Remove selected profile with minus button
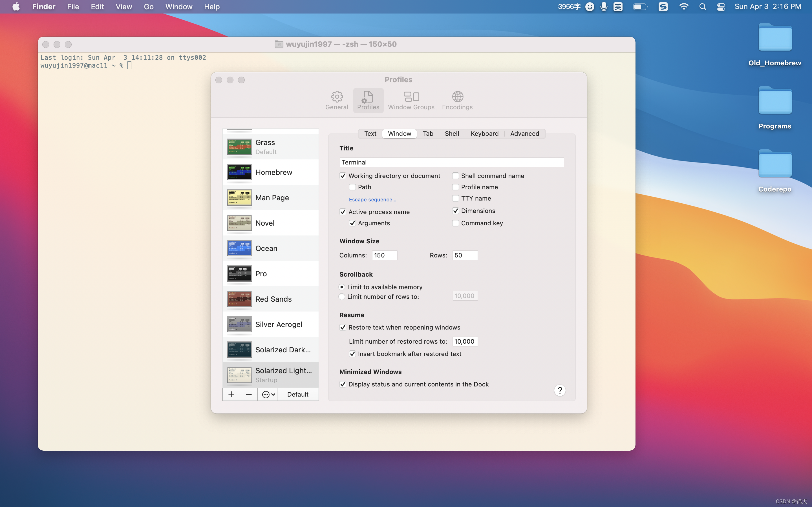Viewport: 812px width, 507px height. pyautogui.click(x=249, y=394)
